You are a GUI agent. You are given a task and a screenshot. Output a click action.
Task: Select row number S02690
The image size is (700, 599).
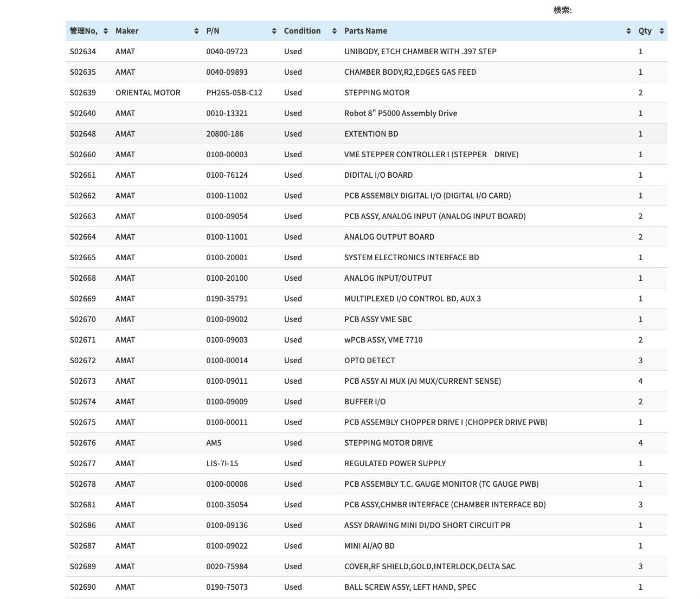(x=83, y=587)
